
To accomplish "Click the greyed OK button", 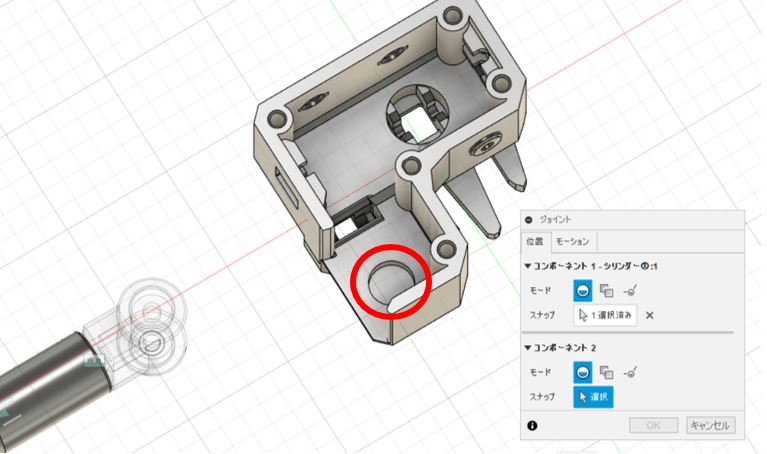I will (x=654, y=425).
